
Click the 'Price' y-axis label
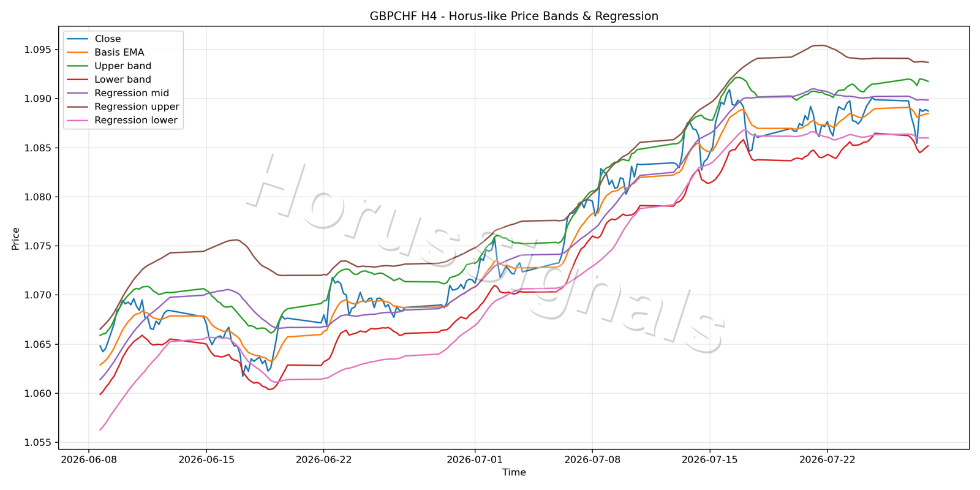[x=16, y=238]
